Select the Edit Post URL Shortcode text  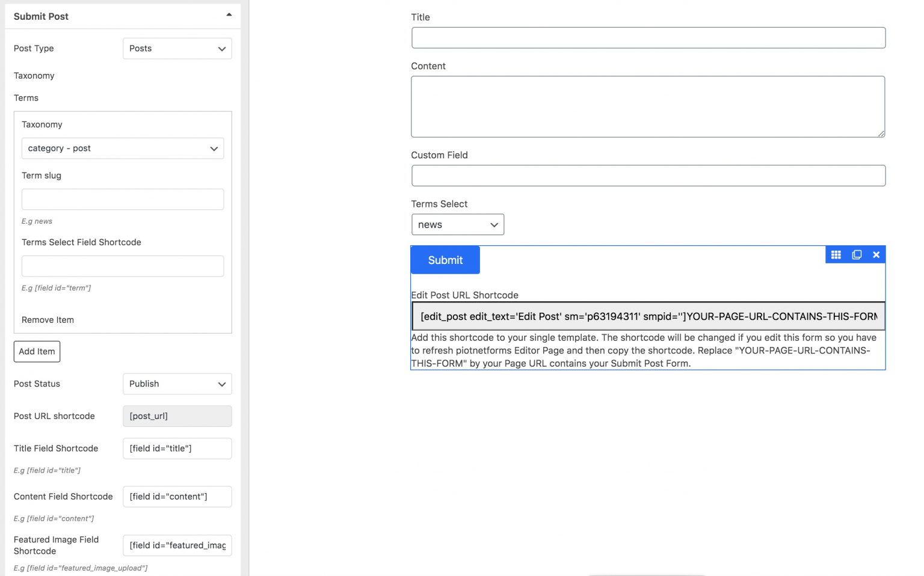click(648, 316)
